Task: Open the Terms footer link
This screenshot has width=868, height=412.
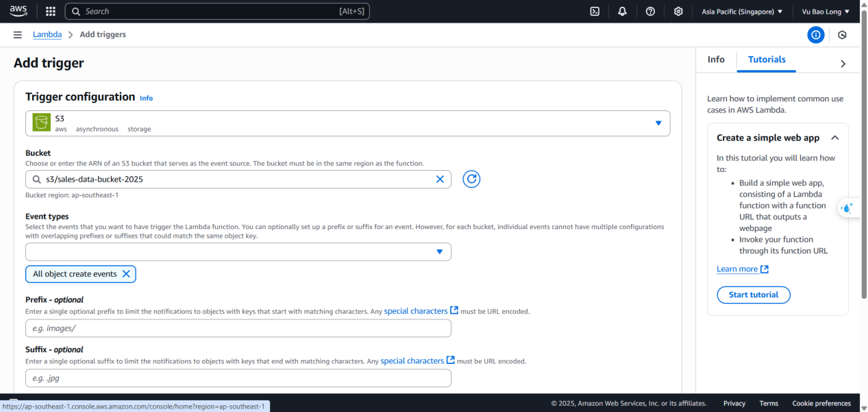Action: point(769,404)
